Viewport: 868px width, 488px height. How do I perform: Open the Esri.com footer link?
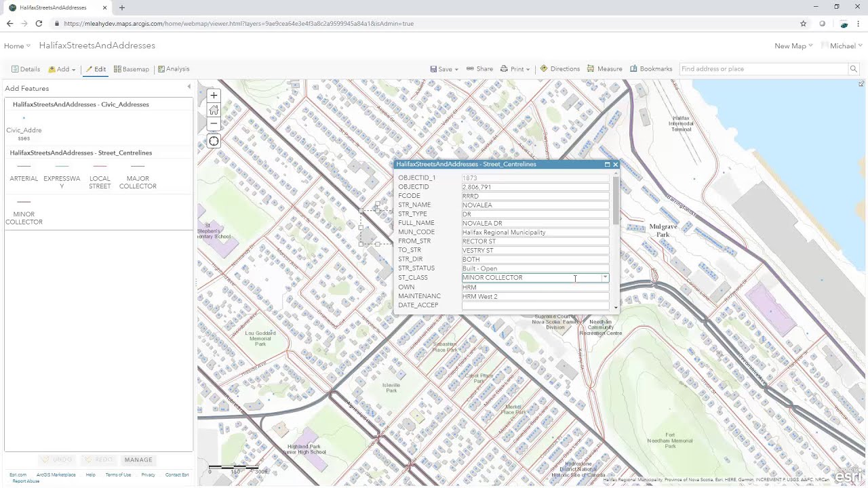(x=18, y=474)
